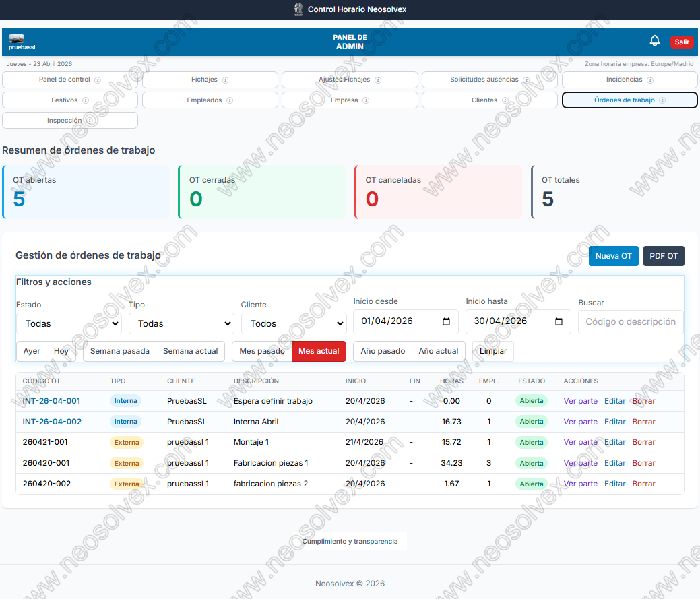The width and height of the screenshot is (700, 599).
Task: Open calendar picker for Inicio desde
Action: pyautogui.click(x=446, y=321)
